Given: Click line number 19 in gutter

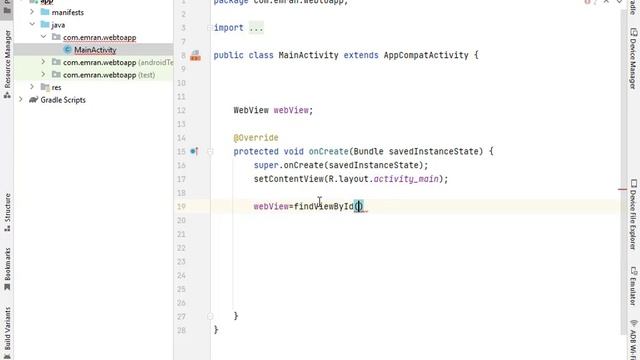Looking at the screenshot, I should tap(181, 207).
